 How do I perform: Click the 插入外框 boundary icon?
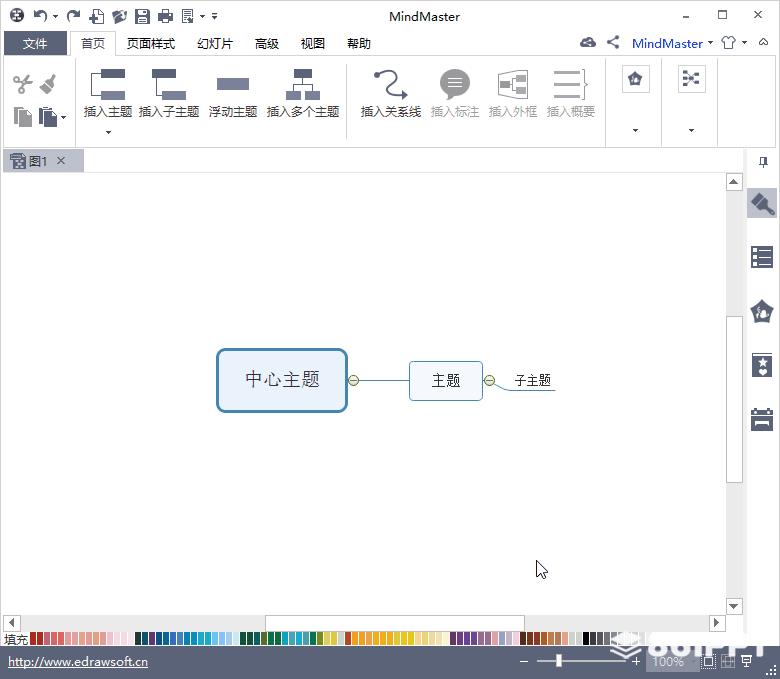tap(513, 94)
